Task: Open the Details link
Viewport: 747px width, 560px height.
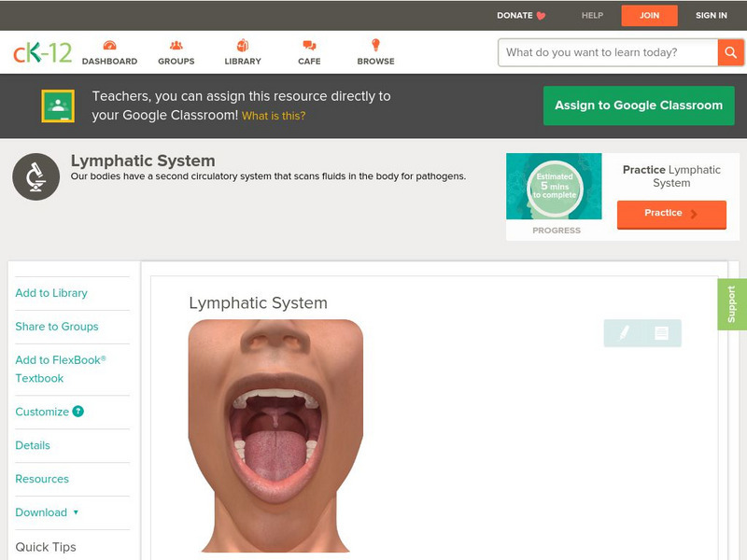Action: pyautogui.click(x=33, y=446)
